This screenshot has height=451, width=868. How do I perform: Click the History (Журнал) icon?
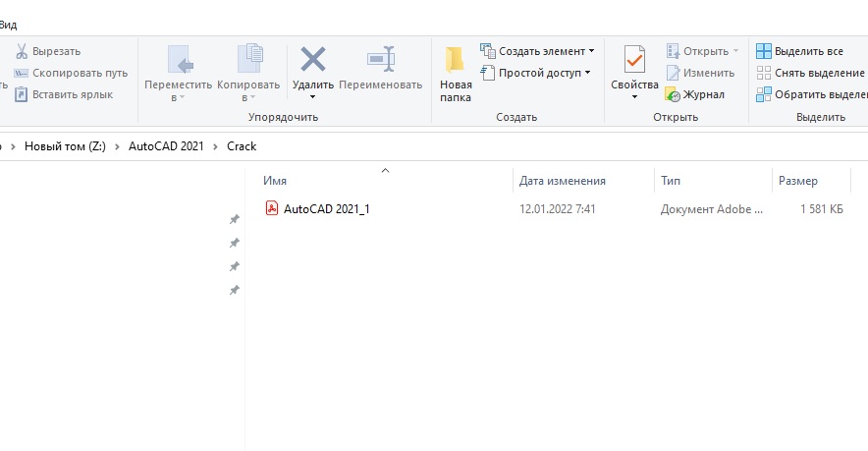[673, 94]
